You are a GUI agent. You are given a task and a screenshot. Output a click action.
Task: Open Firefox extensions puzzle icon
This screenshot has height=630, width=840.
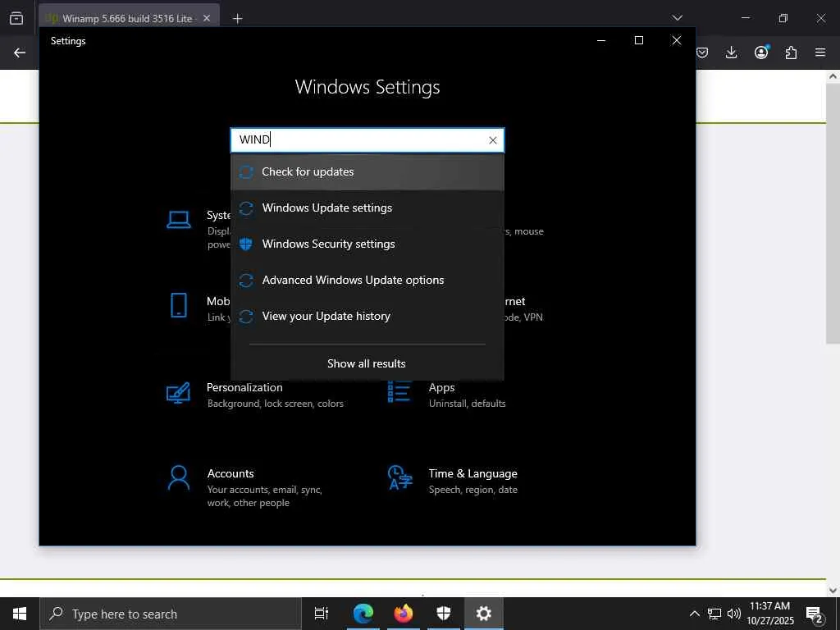pos(791,52)
